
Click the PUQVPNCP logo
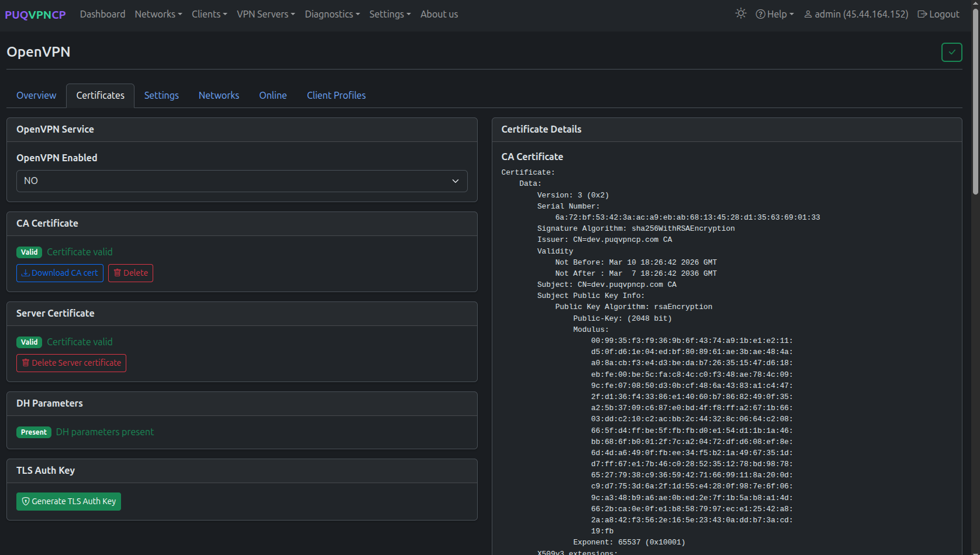pyautogui.click(x=35, y=15)
